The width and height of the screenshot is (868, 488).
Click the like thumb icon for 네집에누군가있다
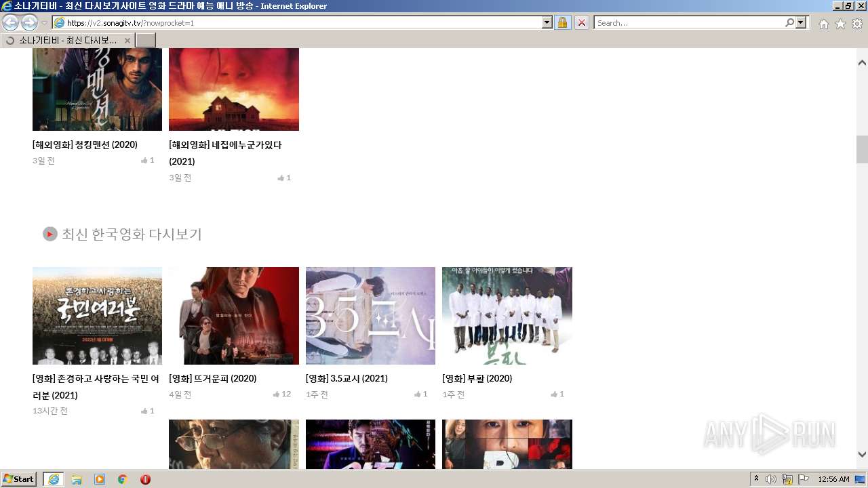click(281, 178)
